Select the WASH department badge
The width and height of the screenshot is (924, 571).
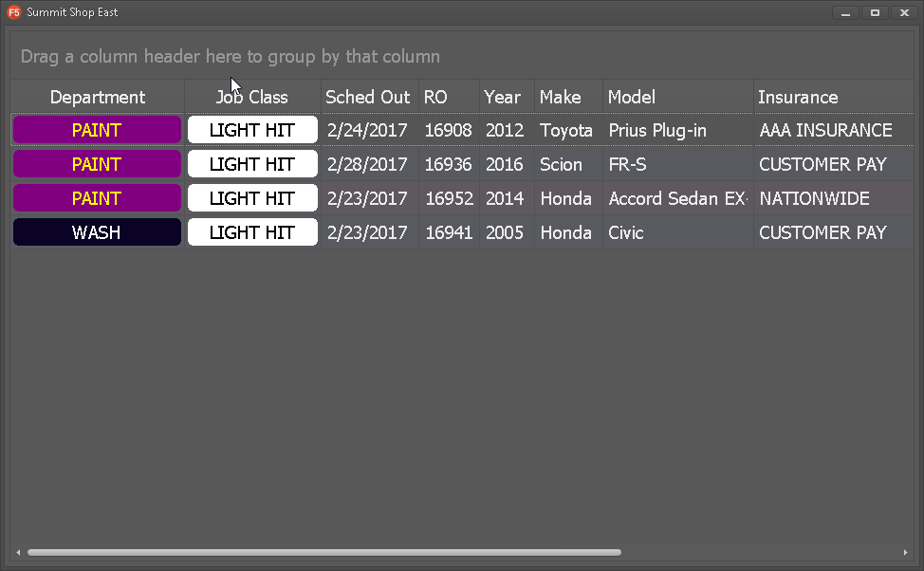[97, 232]
